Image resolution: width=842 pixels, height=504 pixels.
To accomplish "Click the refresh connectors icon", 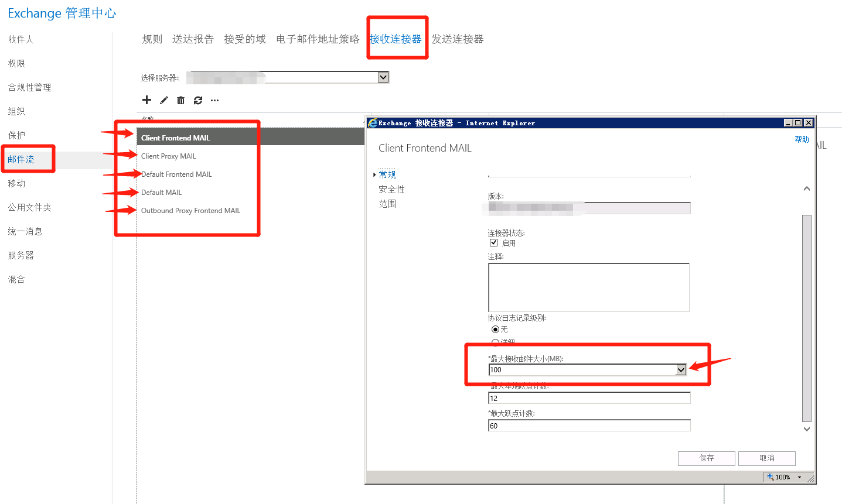I will click(197, 100).
